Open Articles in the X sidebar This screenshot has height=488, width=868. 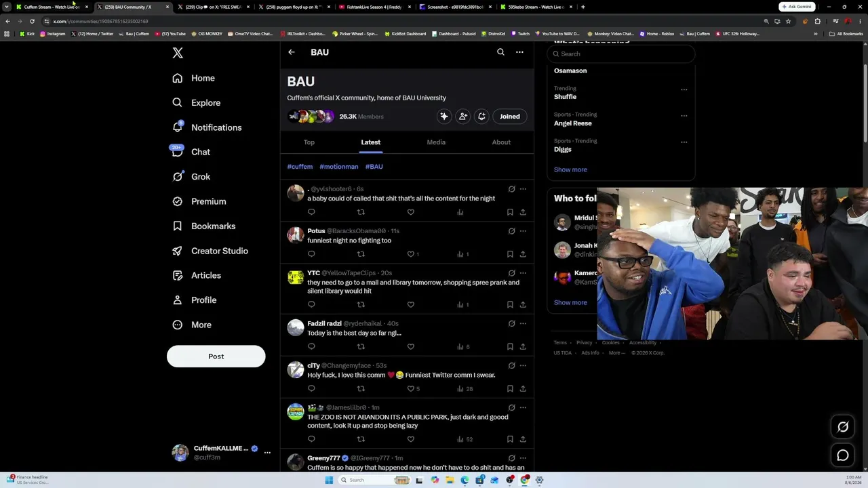196,275
